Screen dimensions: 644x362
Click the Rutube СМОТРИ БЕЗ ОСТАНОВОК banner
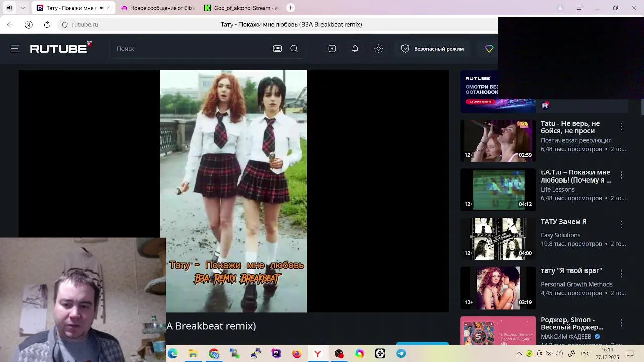point(498,92)
